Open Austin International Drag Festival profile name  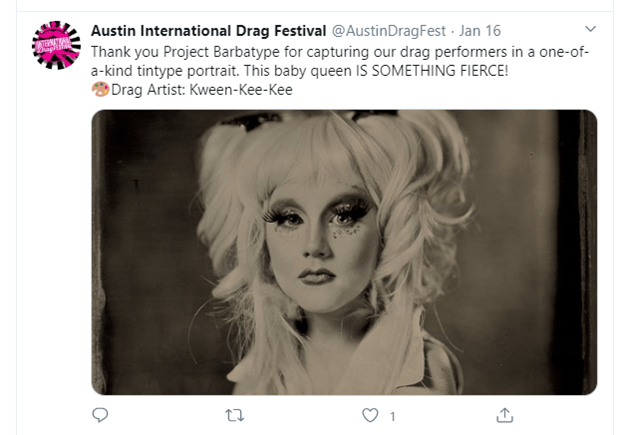pos(209,31)
